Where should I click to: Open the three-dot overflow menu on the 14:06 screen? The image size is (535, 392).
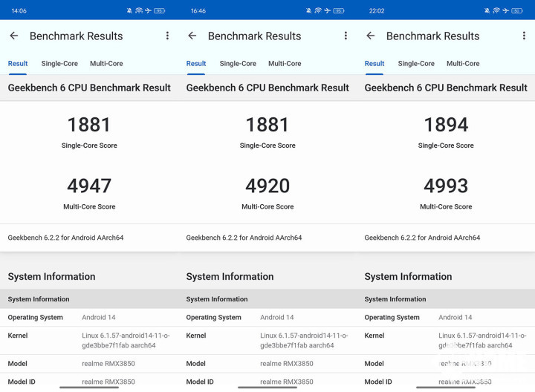point(167,36)
